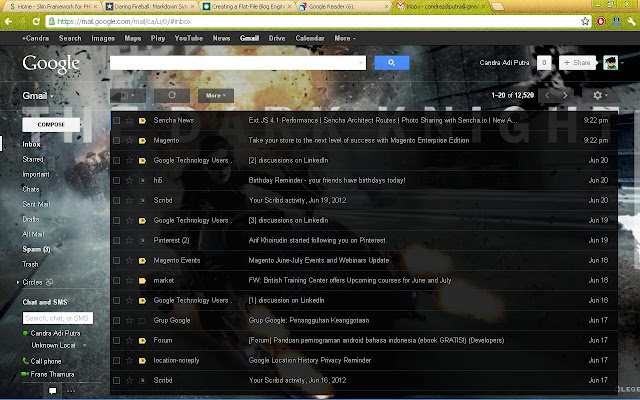Expand the Gmail product switcher dropdown
640x400 pixels.
pyautogui.click(x=38, y=96)
